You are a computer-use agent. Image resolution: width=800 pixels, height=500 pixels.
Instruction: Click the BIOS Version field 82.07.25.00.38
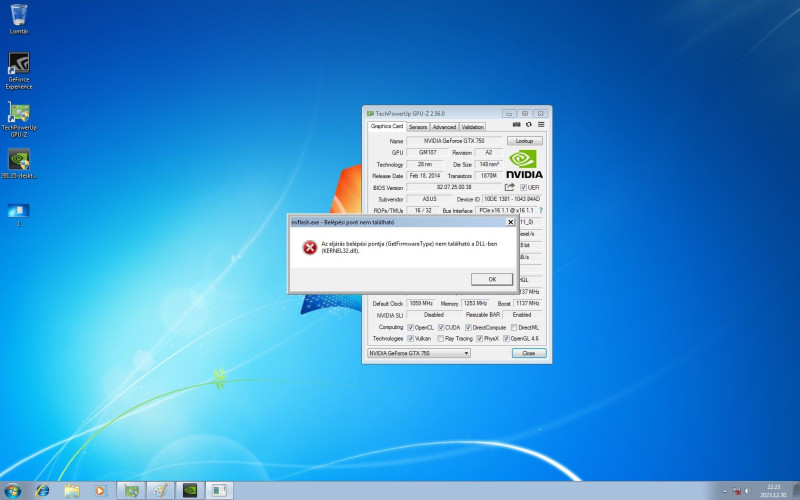[x=454, y=187]
